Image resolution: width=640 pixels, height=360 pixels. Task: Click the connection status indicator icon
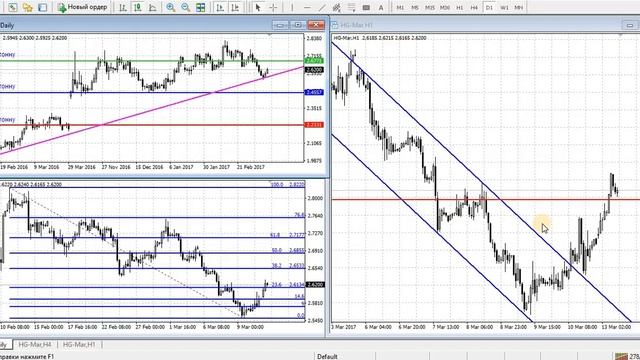pos(621,356)
